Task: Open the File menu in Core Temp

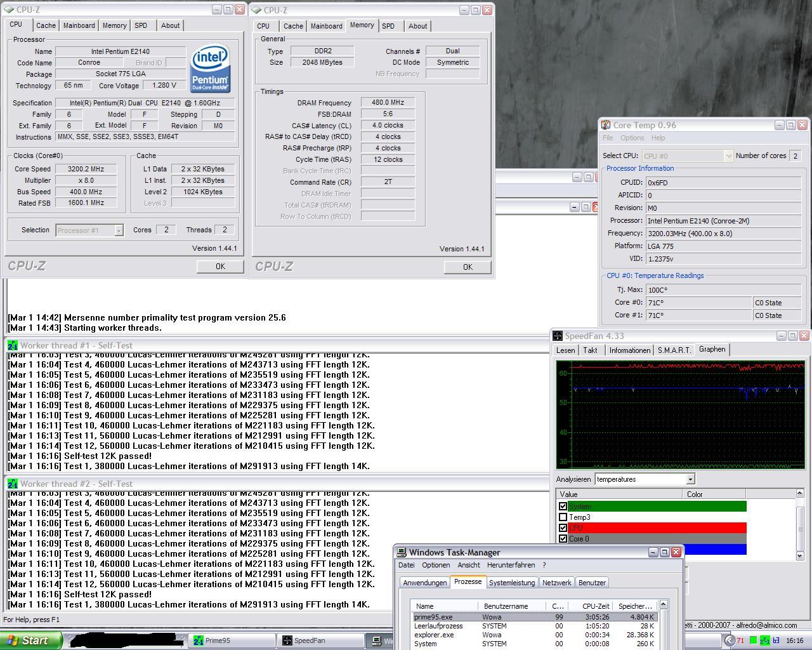Action: (x=608, y=138)
